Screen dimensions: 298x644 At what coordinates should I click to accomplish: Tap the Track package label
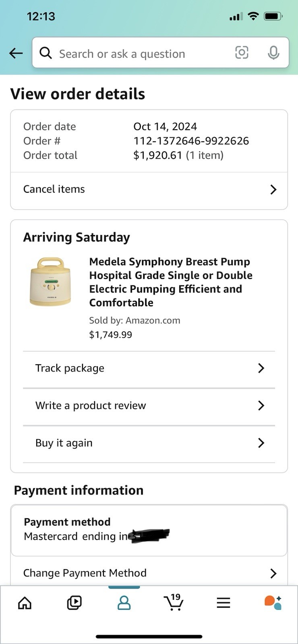70,368
